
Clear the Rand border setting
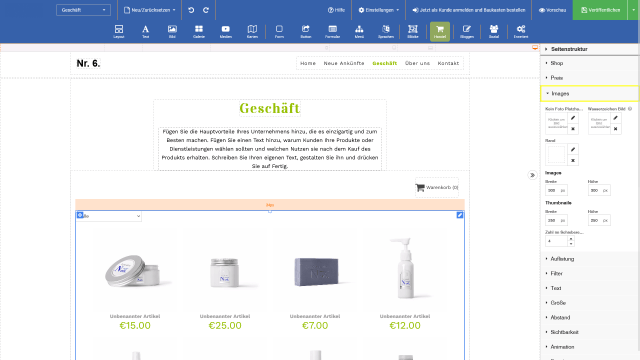tap(573, 160)
